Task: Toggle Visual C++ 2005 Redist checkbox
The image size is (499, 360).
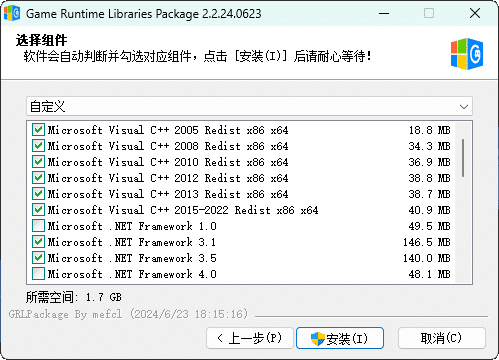Action: click(x=38, y=130)
